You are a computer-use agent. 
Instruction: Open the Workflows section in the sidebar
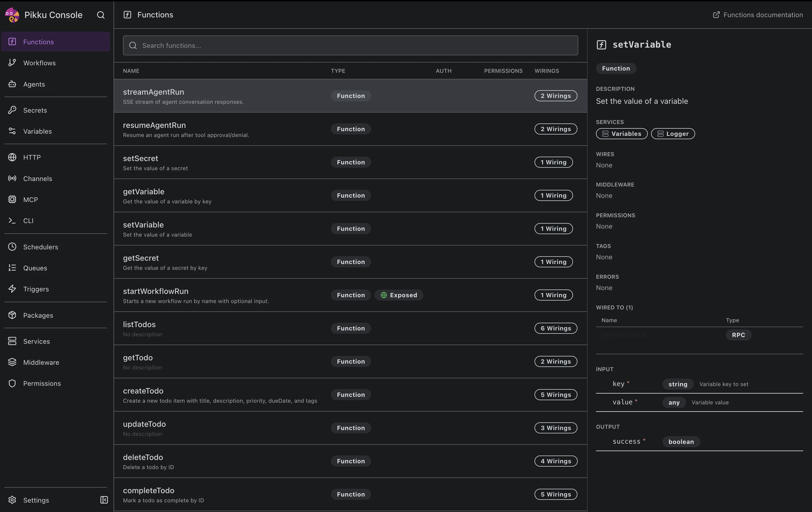pos(39,63)
